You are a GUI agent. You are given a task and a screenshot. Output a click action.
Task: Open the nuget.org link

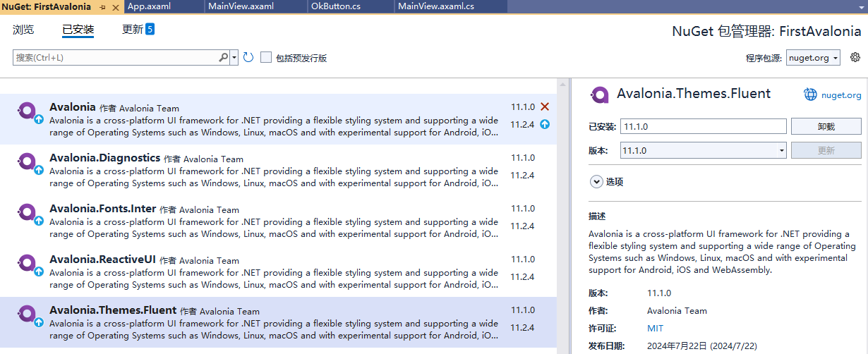(833, 94)
